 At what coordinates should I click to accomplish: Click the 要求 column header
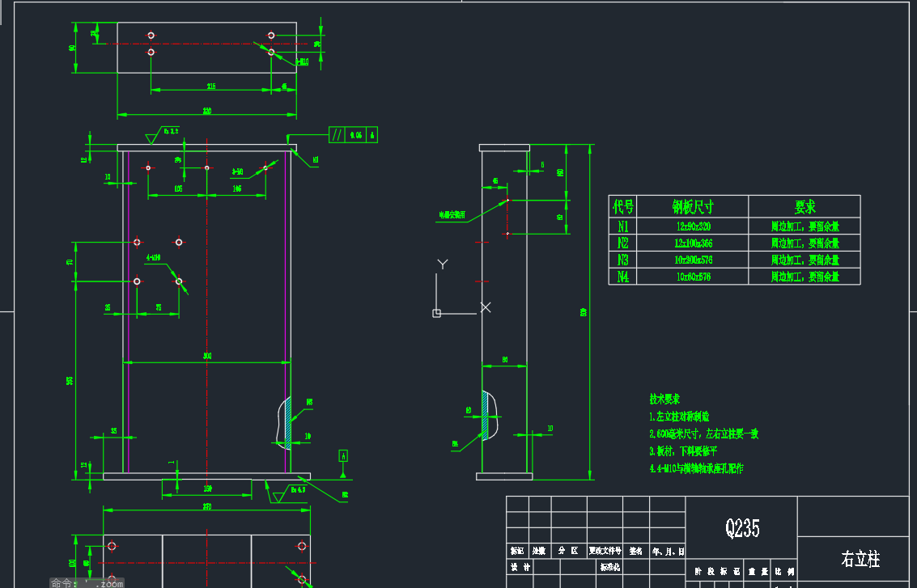[x=804, y=207]
